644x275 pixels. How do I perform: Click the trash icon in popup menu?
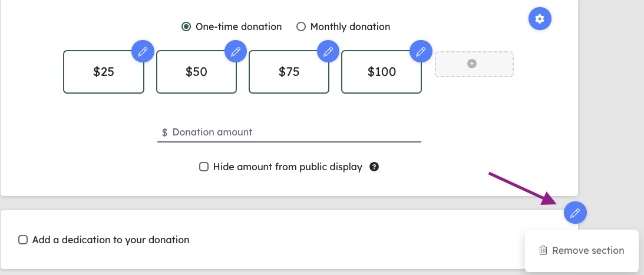pos(543,250)
